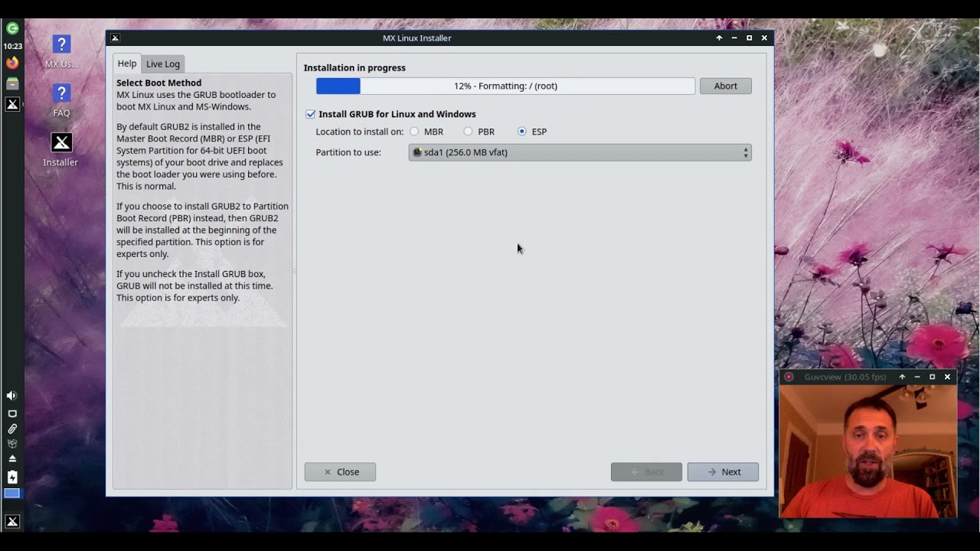This screenshot has height=551, width=980.
Task: Click the 'Partition to use:' label
Action: 348,152
